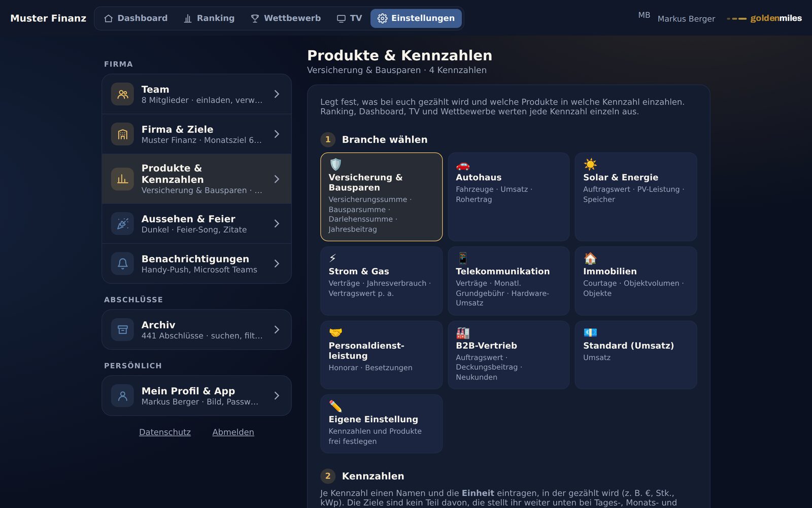Click the Firma & Ziele building icon

[x=122, y=134]
